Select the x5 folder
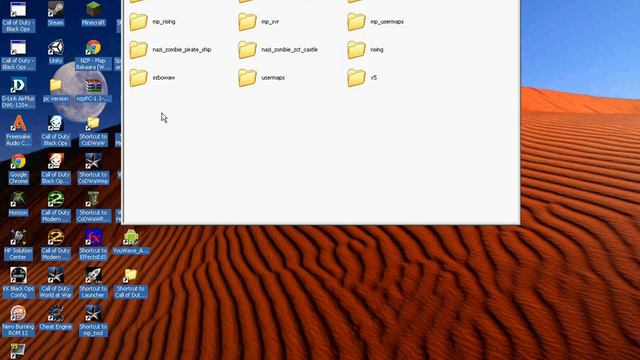Screen dimensions: 640x360 [362, 78]
